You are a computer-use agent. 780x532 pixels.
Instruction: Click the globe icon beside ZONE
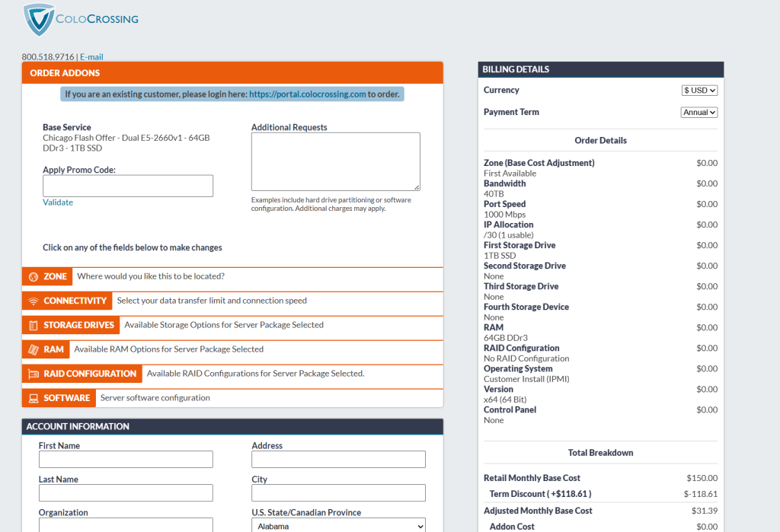pos(33,277)
